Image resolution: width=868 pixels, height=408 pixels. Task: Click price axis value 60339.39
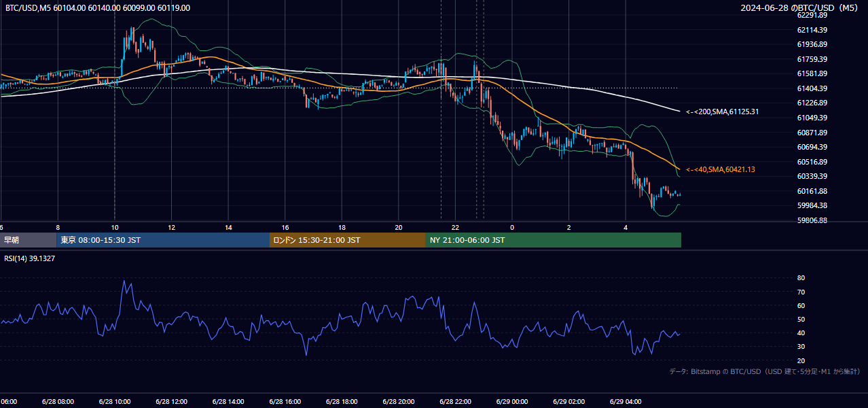(812, 176)
